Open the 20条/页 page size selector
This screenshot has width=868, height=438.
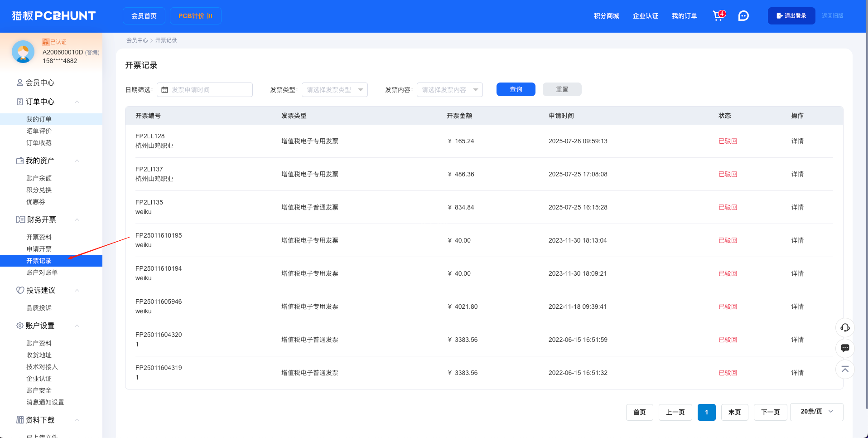point(816,412)
